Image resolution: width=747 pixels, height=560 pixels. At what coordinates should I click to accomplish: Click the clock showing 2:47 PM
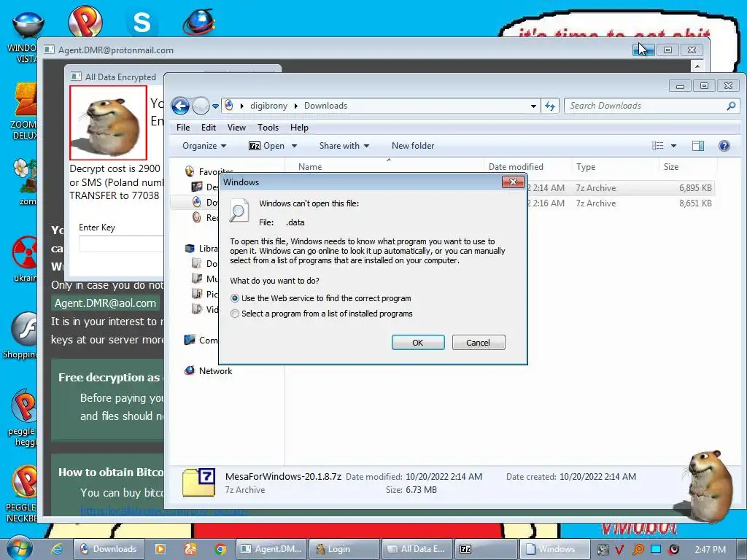point(710,550)
